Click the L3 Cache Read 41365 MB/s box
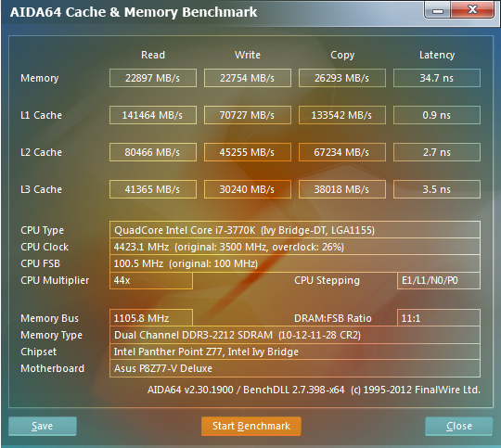Viewport: 501px width, 448px height. point(153,189)
